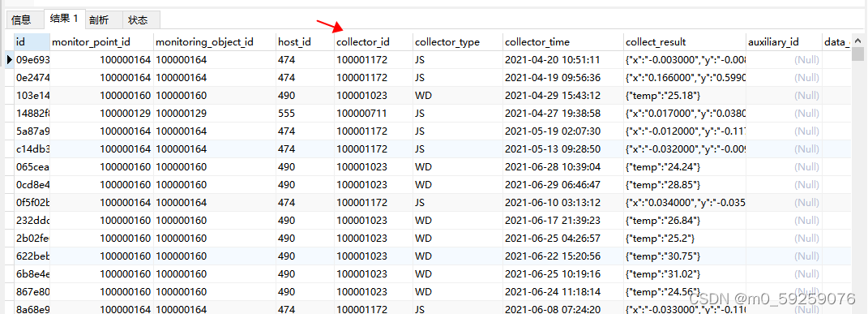Select collector_time 2021-06-24 11:18:14
This screenshot has width=868, height=314.
click(563, 292)
